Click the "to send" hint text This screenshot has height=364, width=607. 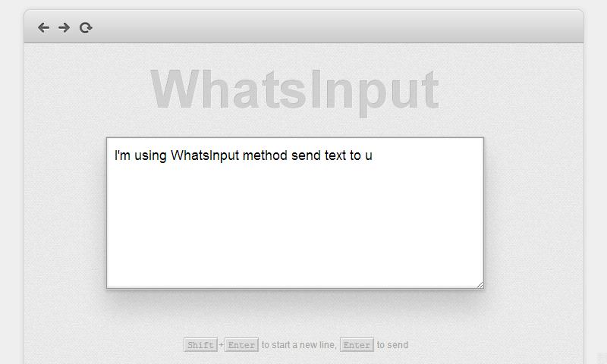pos(392,344)
